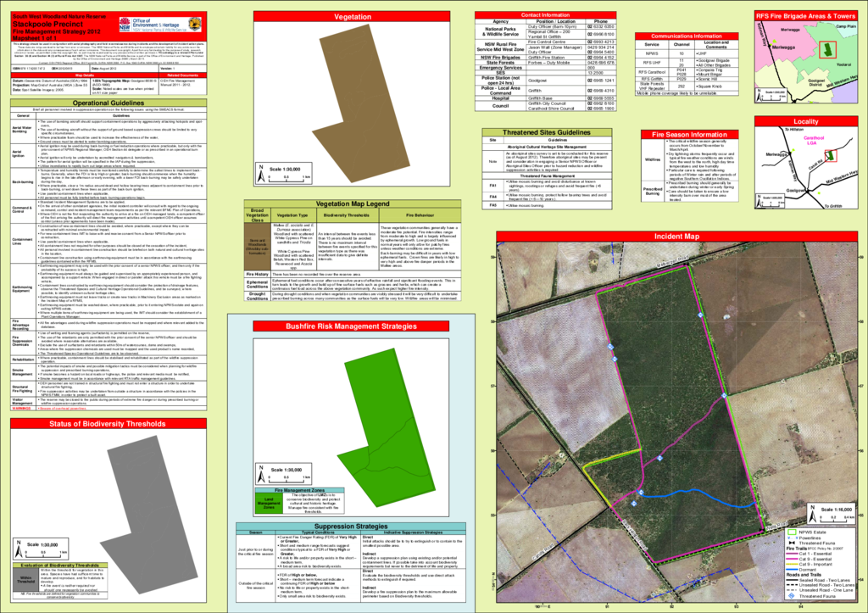Click the RFS Carathool service row

click(687, 72)
